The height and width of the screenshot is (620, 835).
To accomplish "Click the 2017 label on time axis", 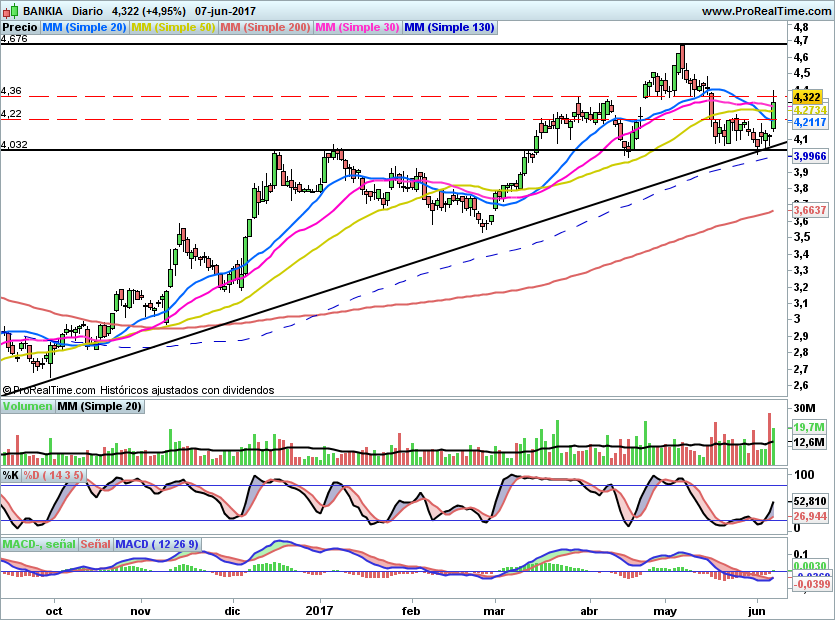I will (319, 610).
